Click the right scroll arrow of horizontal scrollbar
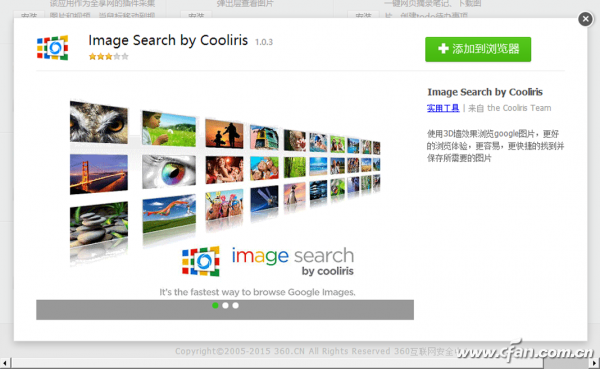The image size is (600, 369). [595, 363]
